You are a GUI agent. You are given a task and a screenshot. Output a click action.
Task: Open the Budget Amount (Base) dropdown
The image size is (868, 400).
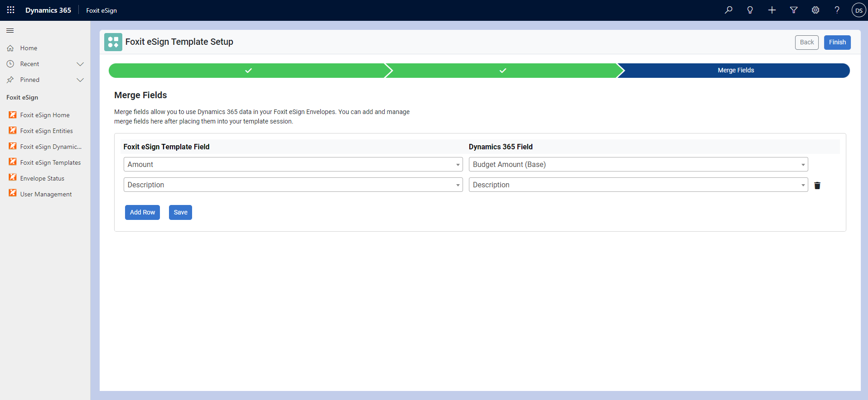tap(638, 164)
